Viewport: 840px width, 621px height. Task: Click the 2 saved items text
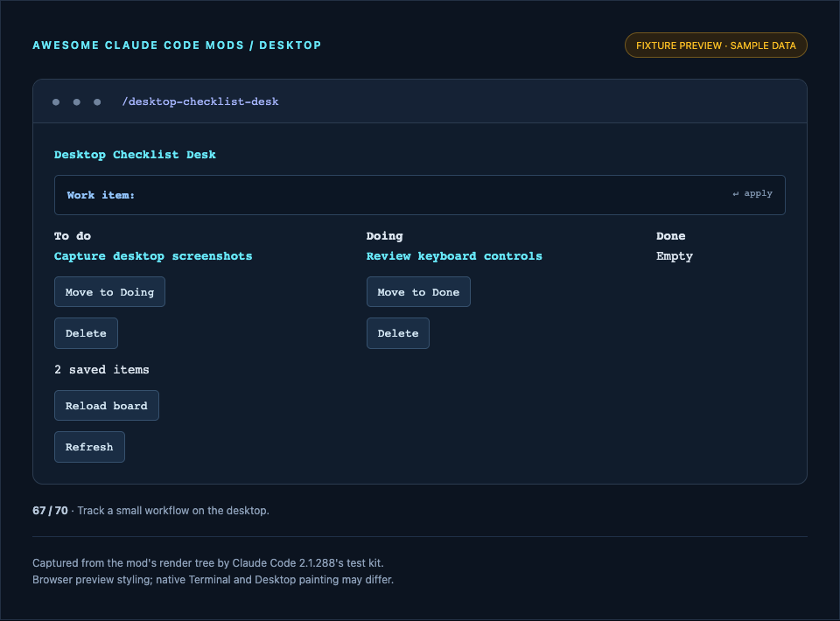101,369
